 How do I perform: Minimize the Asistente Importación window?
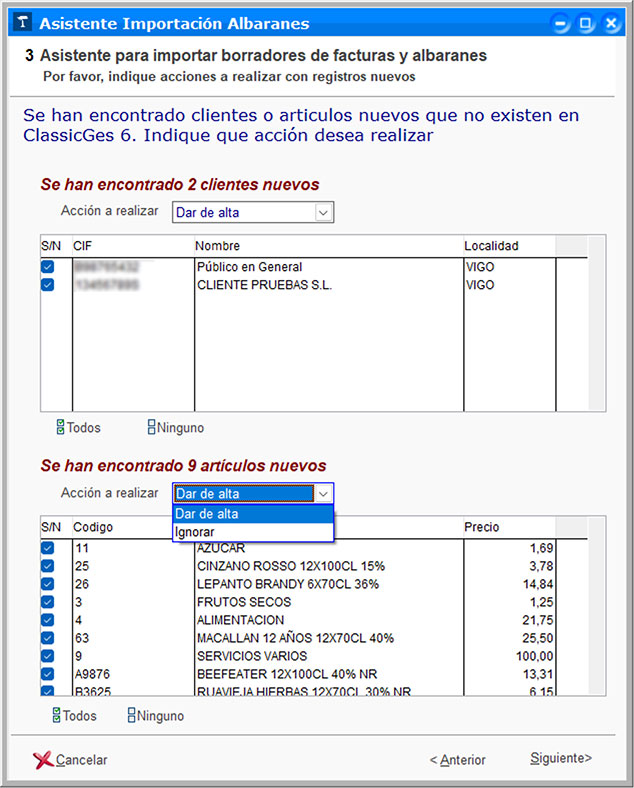[x=563, y=23]
